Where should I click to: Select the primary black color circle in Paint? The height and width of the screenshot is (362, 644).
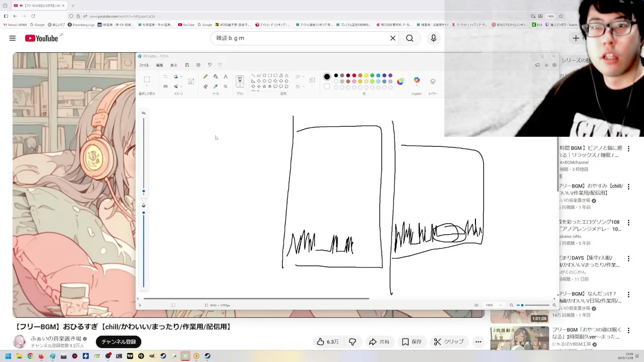327,76
